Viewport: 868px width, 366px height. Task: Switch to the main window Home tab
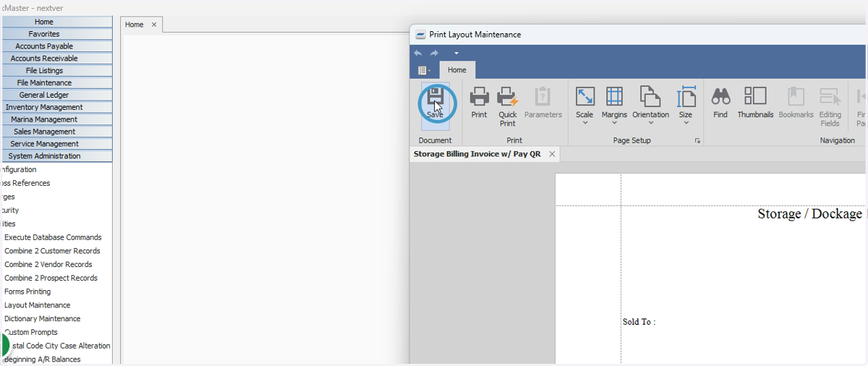[135, 25]
